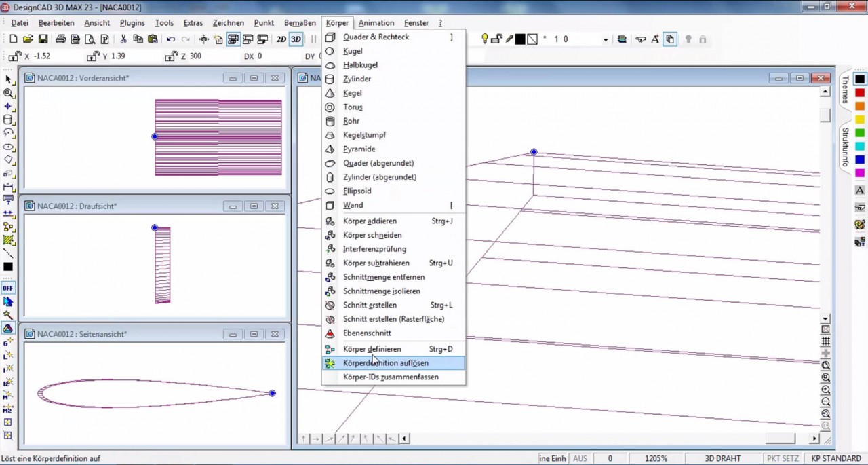This screenshot has width=868, height=465.
Task: Switch drawing mode to 2D
Action: (281, 39)
